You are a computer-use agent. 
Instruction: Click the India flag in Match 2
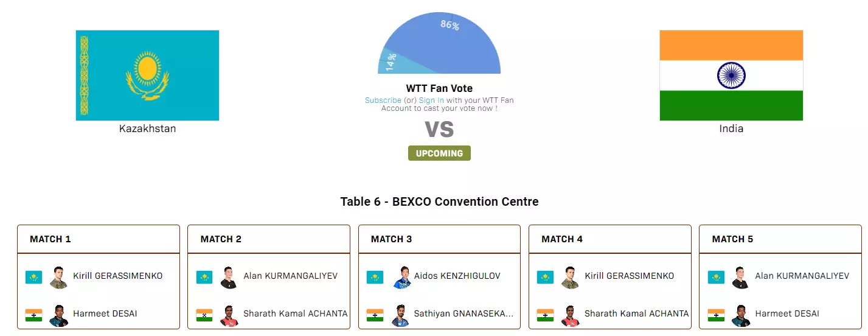pos(204,315)
